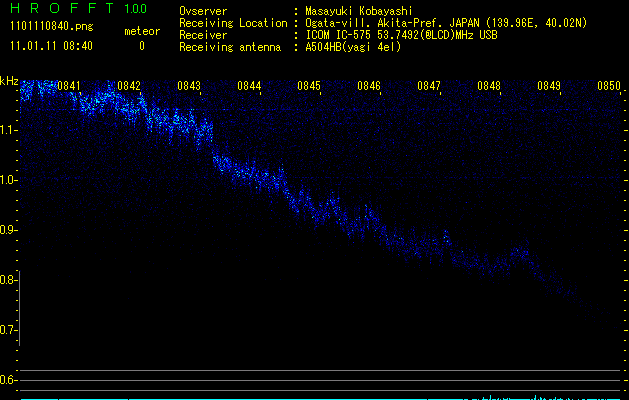Click the meteor label
This screenshot has width=629, height=400.
[141, 31]
